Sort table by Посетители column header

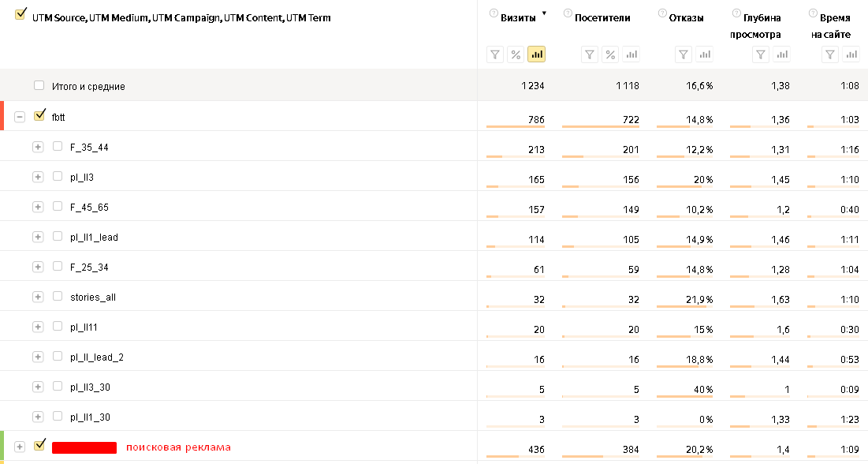pos(603,17)
